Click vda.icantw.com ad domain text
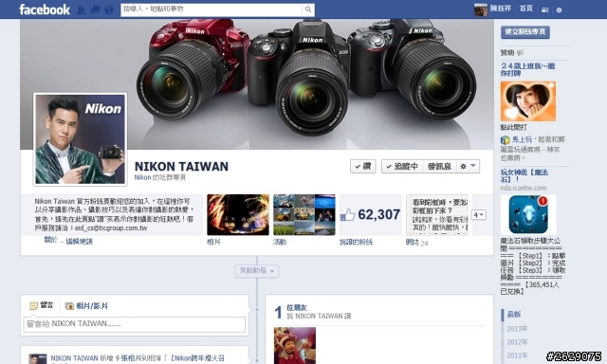 (x=523, y=188)
